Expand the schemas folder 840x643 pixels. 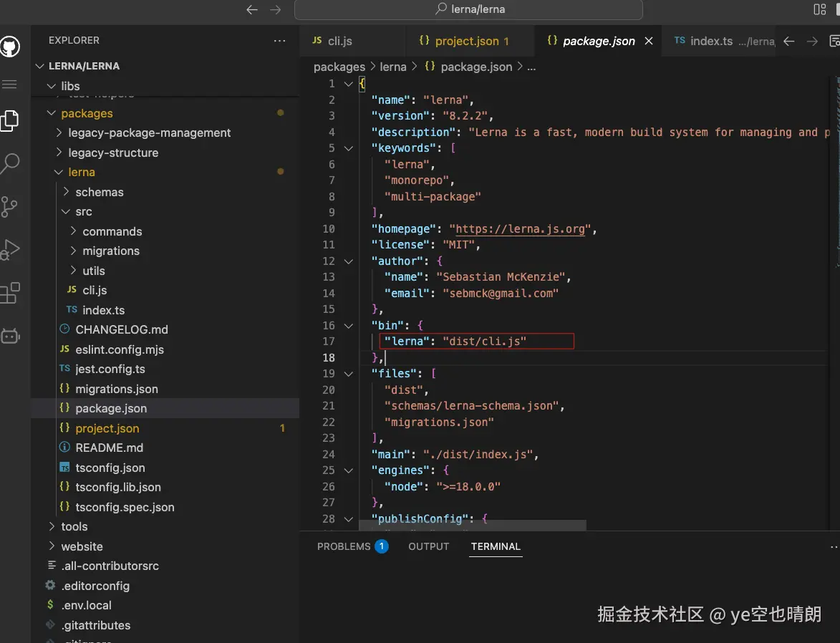point(99,192)
